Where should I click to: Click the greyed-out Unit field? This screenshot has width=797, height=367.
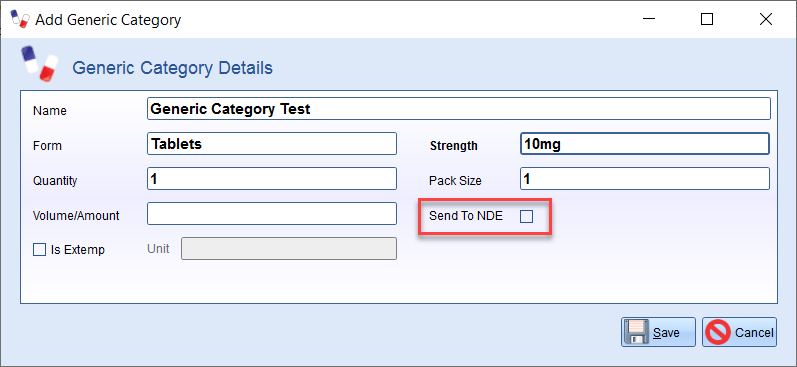[x=289, y=249]
